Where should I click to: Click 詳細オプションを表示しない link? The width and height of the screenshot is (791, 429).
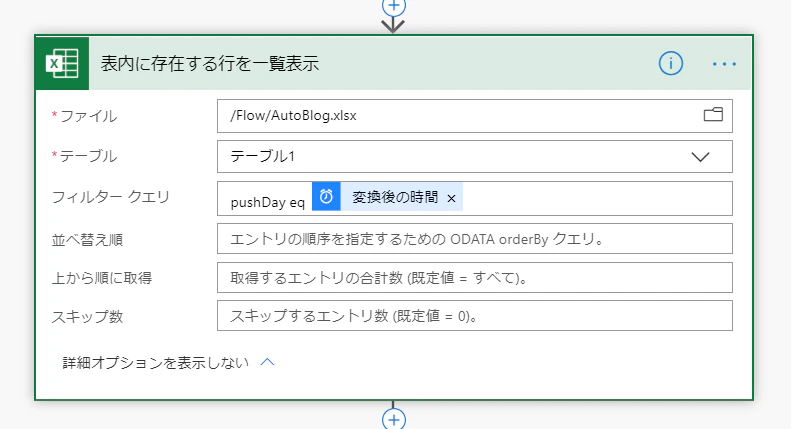156,362
